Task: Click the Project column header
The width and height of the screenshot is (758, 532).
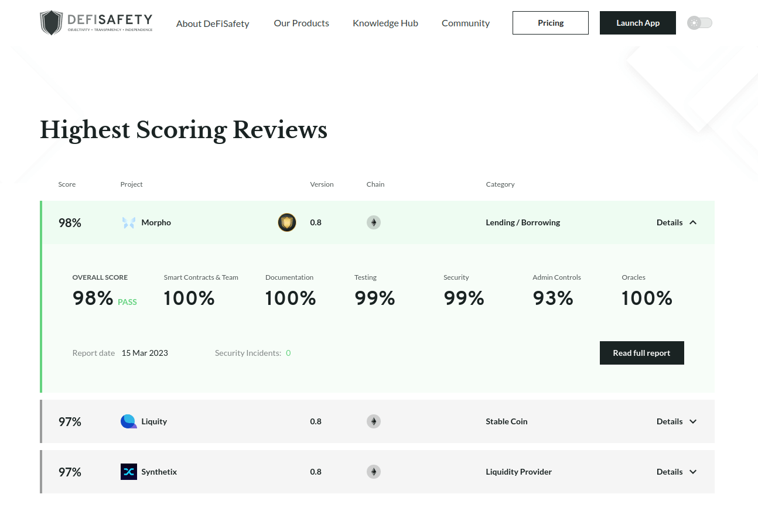Action: 132,184
